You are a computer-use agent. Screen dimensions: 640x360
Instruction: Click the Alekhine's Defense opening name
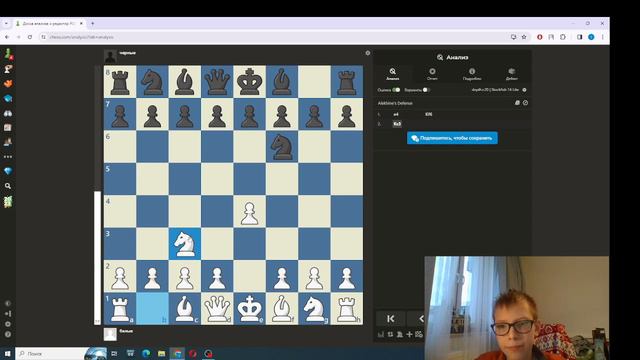395,103
